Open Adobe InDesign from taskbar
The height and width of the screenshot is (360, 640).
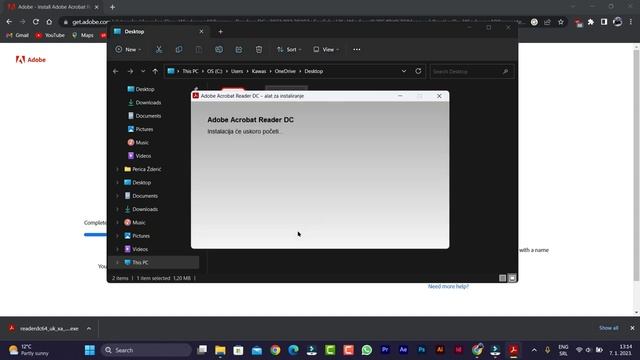pos(458,350)
